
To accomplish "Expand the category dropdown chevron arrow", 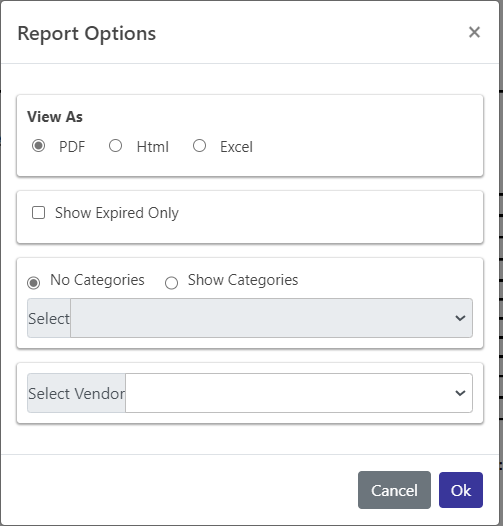I will [460, 318].
